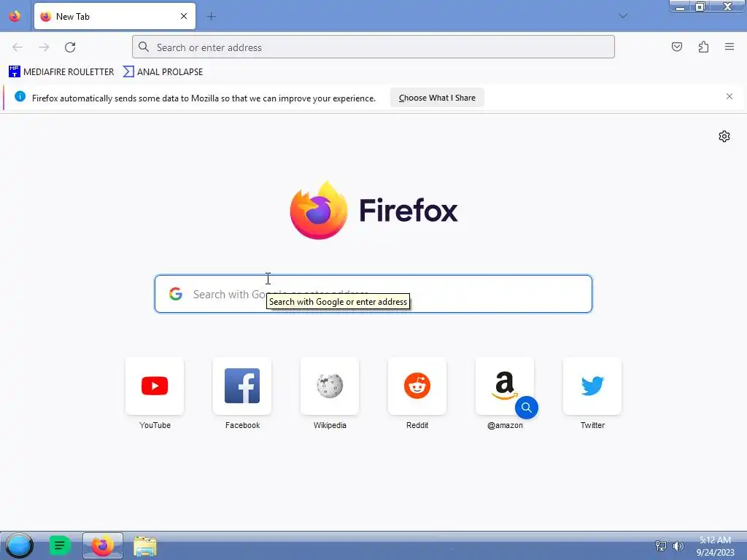
Task: Open the Save to Pocket icon
Action: coord(676,47)
